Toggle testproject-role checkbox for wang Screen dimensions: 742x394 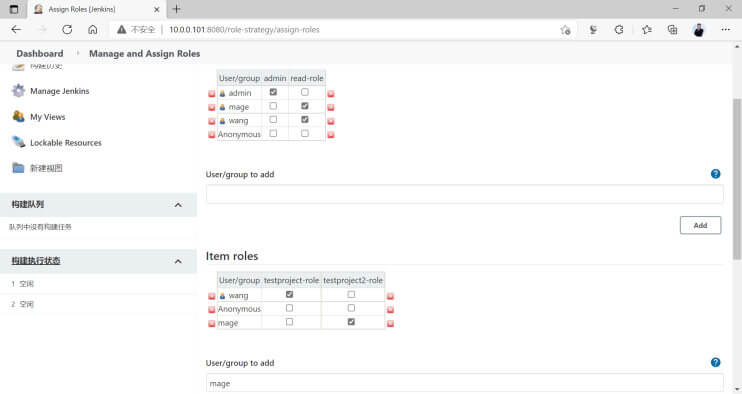[289, 294]
